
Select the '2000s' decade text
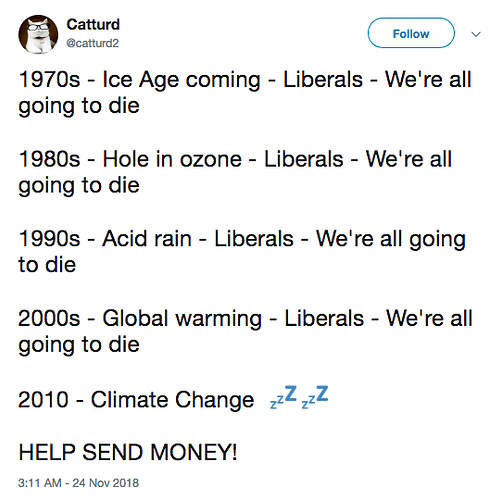[x=49, y=318]
